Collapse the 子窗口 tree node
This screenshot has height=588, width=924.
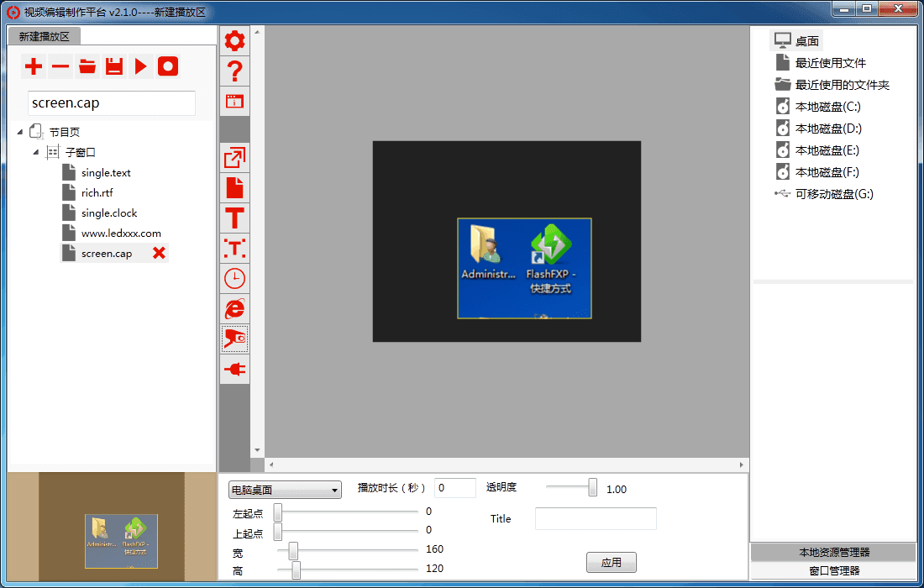35,152
